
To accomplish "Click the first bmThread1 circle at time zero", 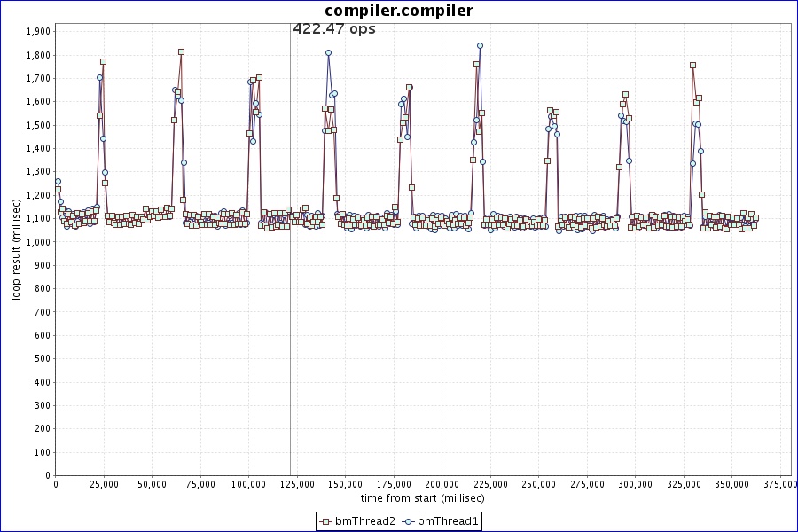I will pyautogui.click(x=58, y=182).
